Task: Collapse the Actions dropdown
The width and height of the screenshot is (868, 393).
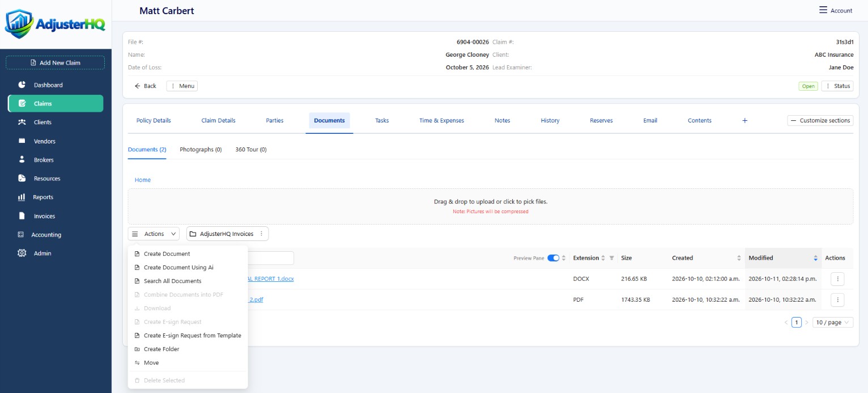Action: point(154,234)
